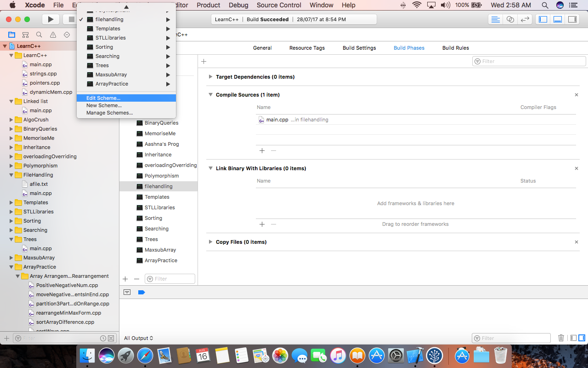Select the Standard editor button

click(496, 19)
